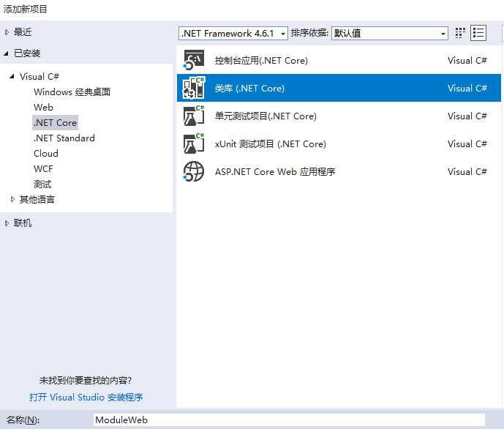The height and width of the screenshot is (429, 504).
Task: Expand the 最近 section
Action: tap(7, 31)
